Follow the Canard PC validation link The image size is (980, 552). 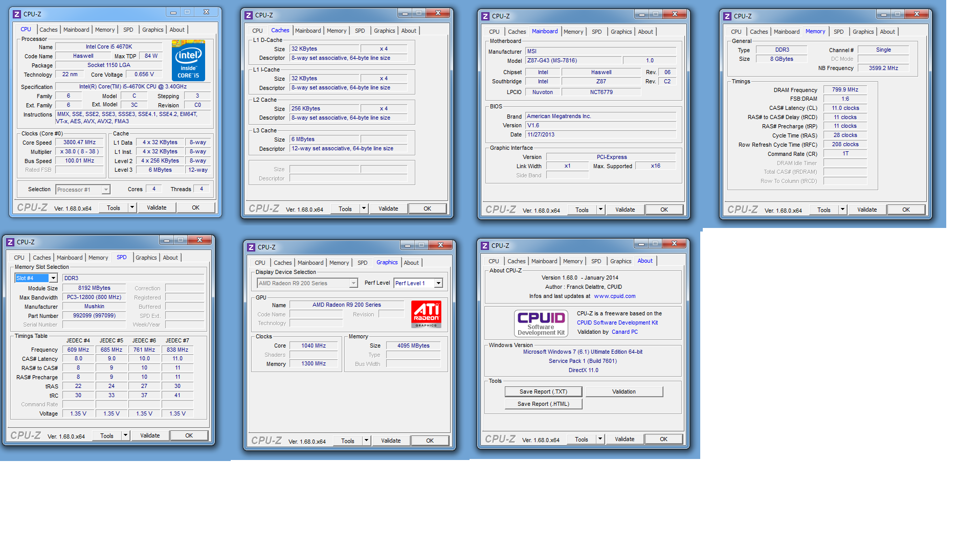(x=625, y=332)
